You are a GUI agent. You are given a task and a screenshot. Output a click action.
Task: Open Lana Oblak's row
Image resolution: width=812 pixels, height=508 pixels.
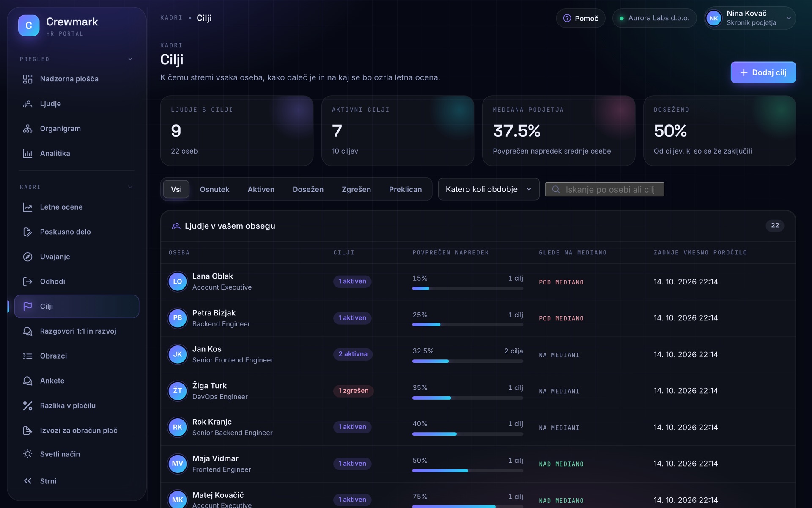click(x=478, y=282)
